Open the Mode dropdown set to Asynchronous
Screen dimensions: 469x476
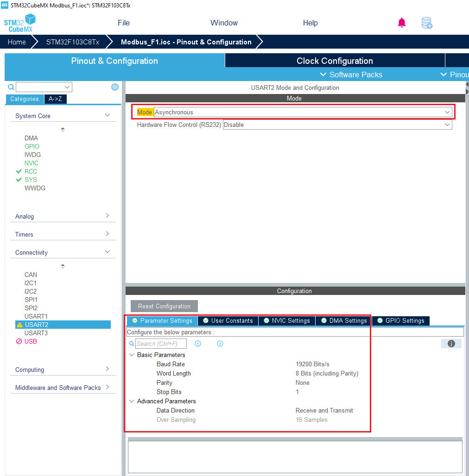tap(303, 113)
